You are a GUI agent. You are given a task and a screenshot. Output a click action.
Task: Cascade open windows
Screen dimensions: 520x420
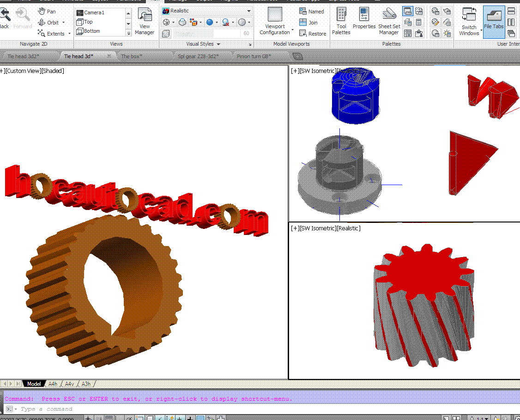pyautogui.click(x=511, y=34)
